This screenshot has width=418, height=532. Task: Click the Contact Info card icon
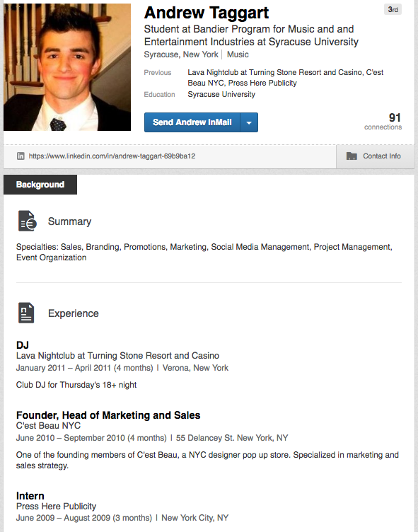coord(352,156)
